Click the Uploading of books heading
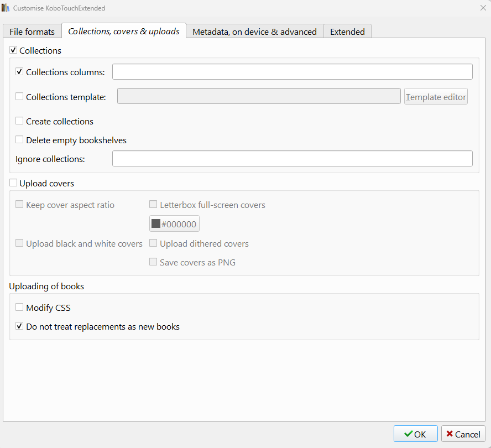The image size is (491, 448). (x=46, y=286)
